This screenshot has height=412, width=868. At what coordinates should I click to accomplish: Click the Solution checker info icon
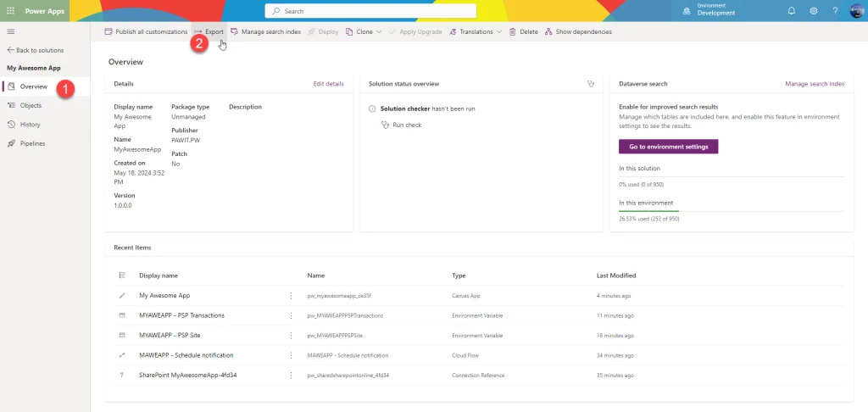pyautogui.click(x=373, y=109)
